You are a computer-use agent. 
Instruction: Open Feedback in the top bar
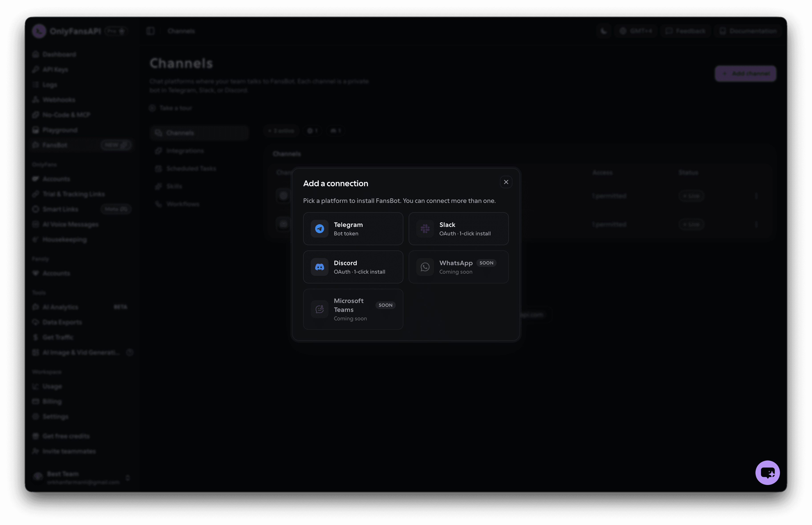(685, 31)
